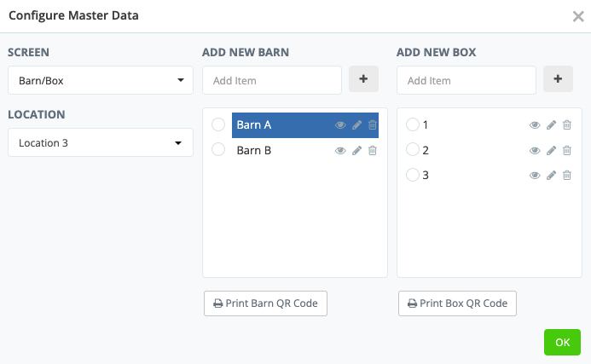
Task: Select the radio button for Barn B
Action: 218,150
